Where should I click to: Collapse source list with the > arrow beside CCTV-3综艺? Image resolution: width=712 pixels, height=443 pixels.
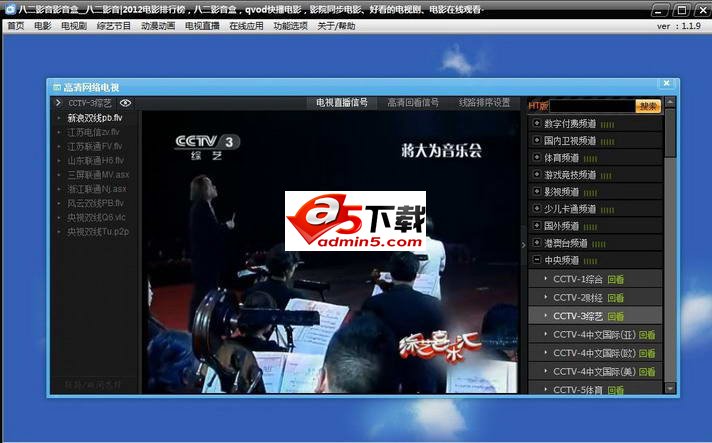click(58, 103)
